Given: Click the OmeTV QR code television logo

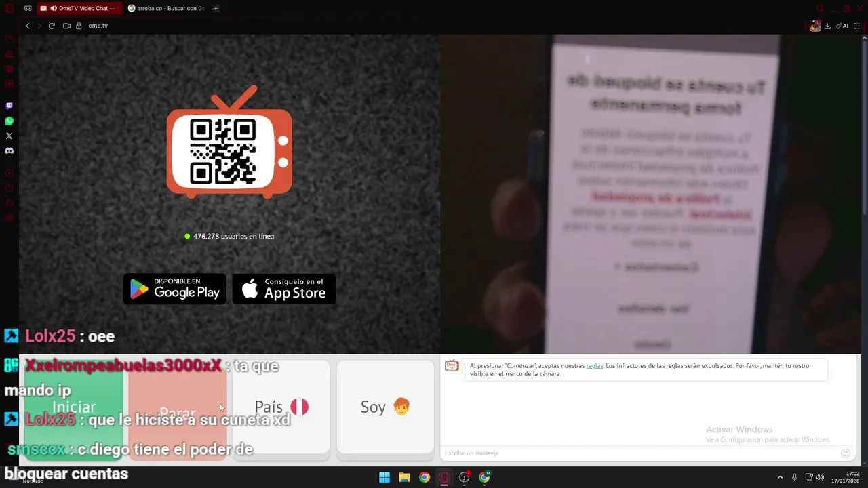Looking at the screenshot, I should pos(229,142).
